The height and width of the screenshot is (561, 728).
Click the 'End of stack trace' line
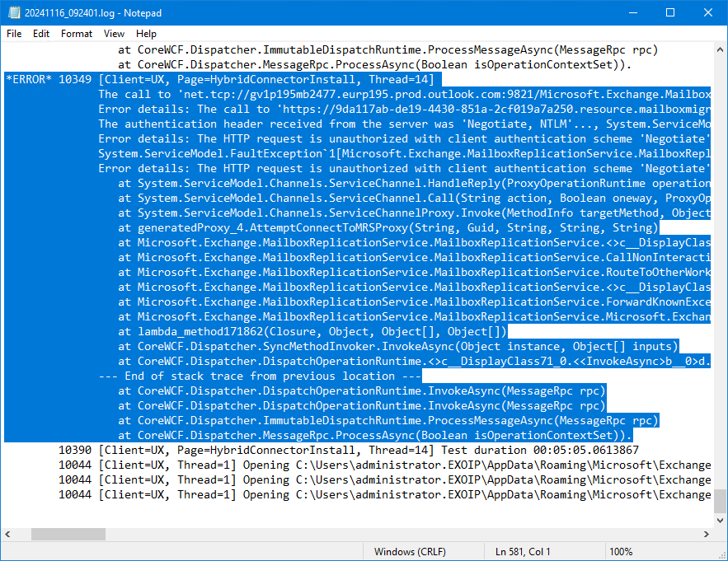[x=260, y=376]
